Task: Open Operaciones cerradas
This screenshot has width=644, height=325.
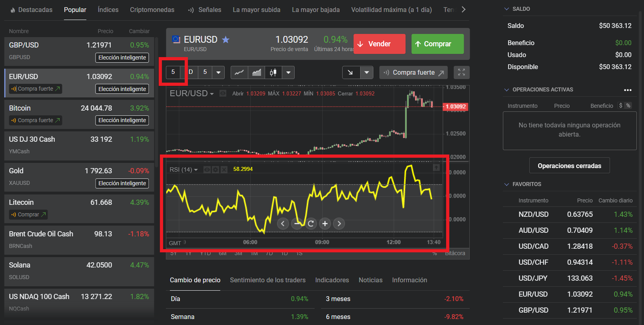Action: tap(569, 166)
